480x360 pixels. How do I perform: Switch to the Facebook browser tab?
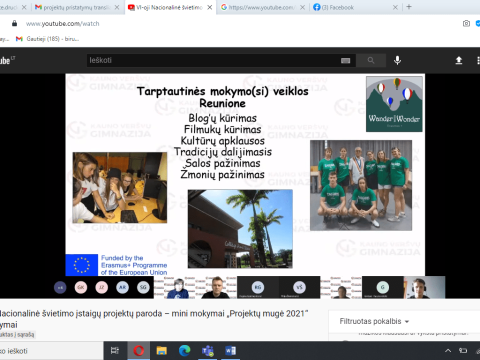coord(355,7)
